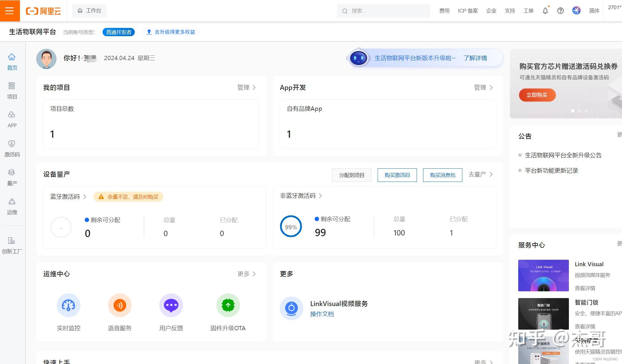Open the APP section in the sidebar

(x=12, y=119)
